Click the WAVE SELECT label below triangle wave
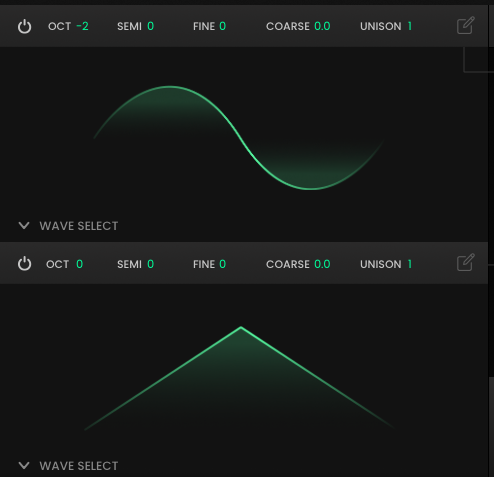Image resolution: width=494 pixels, height=477 pixels. pos(79,466)
